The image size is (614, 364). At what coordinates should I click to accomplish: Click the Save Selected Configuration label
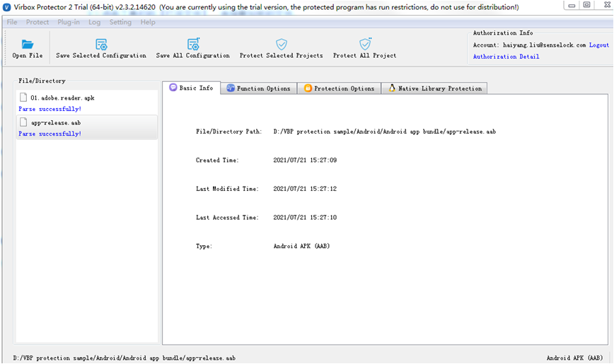coord(101,56)
